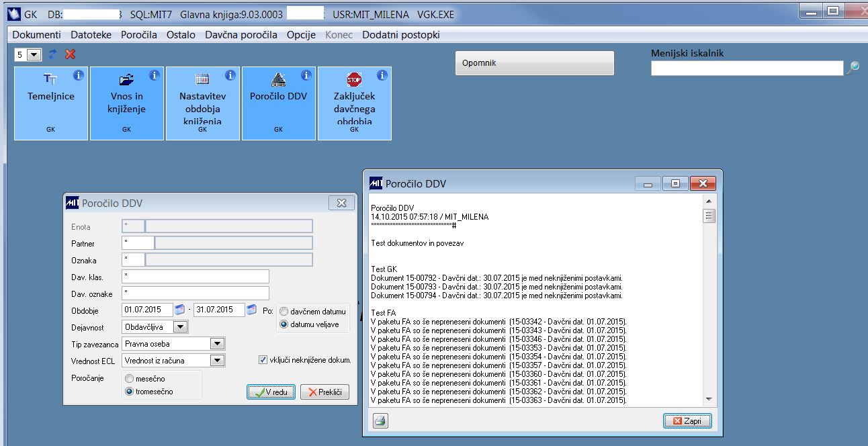The width and height of the screenshot is (868, 446).
Task: Click the 'Prekliči' button
Action: 324,392
